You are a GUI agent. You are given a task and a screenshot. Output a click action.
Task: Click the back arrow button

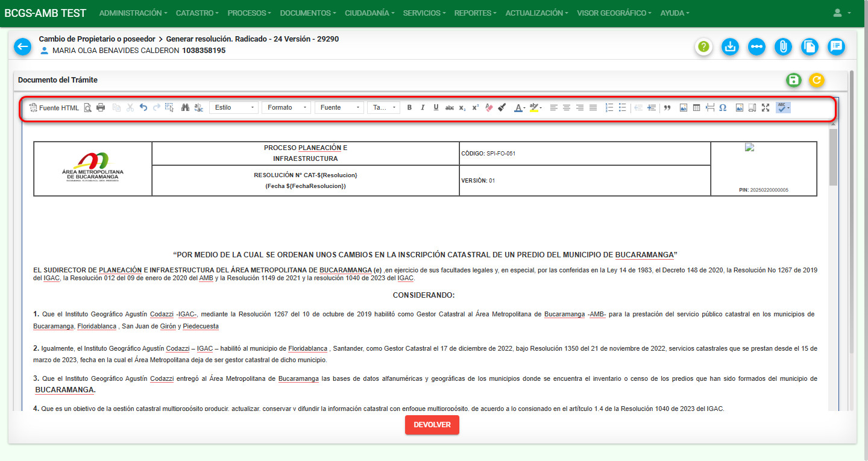click(x=22, y=46)
